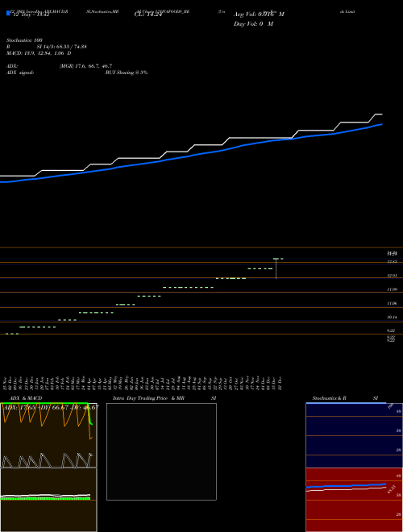This screenshot has height=532, width=403.
Task: Click the blue 12-day SMA legend square
Action: tap(8, 14)
